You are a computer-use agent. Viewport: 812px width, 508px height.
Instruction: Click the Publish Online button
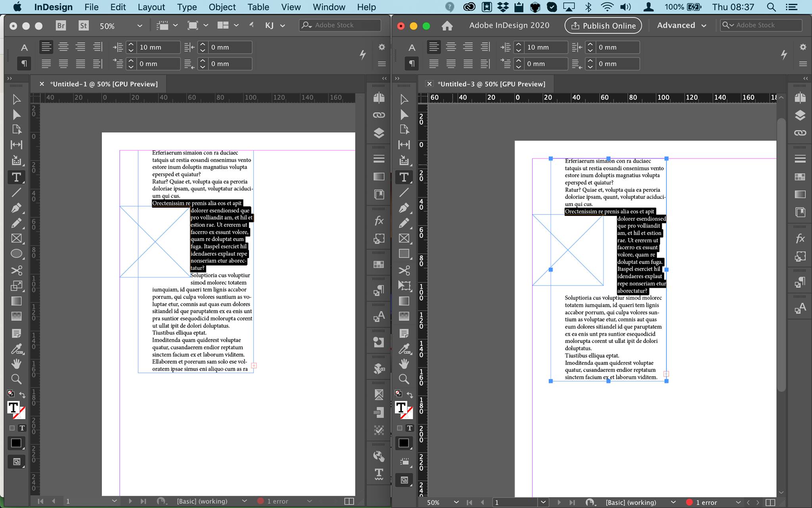(603, 25)
